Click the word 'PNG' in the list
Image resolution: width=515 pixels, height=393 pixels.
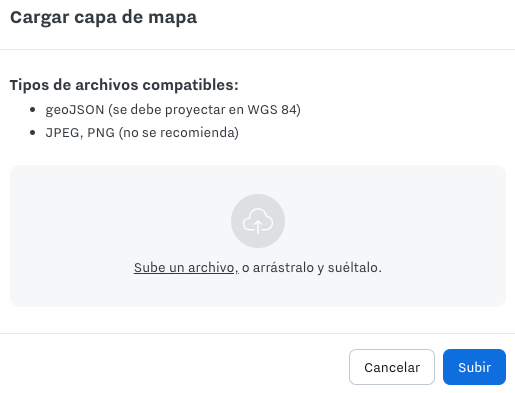tap(101, 133)
